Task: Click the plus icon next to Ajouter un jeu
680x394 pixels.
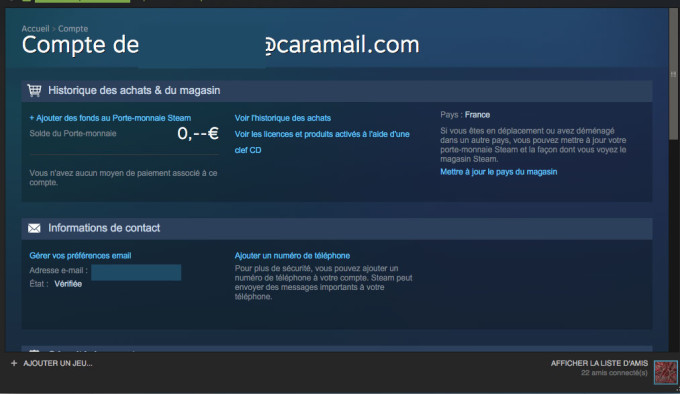Action: tap(14, 363)
